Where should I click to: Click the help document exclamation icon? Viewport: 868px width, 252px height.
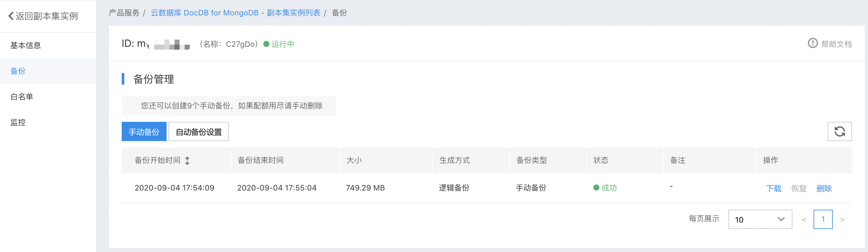[812, 44]
